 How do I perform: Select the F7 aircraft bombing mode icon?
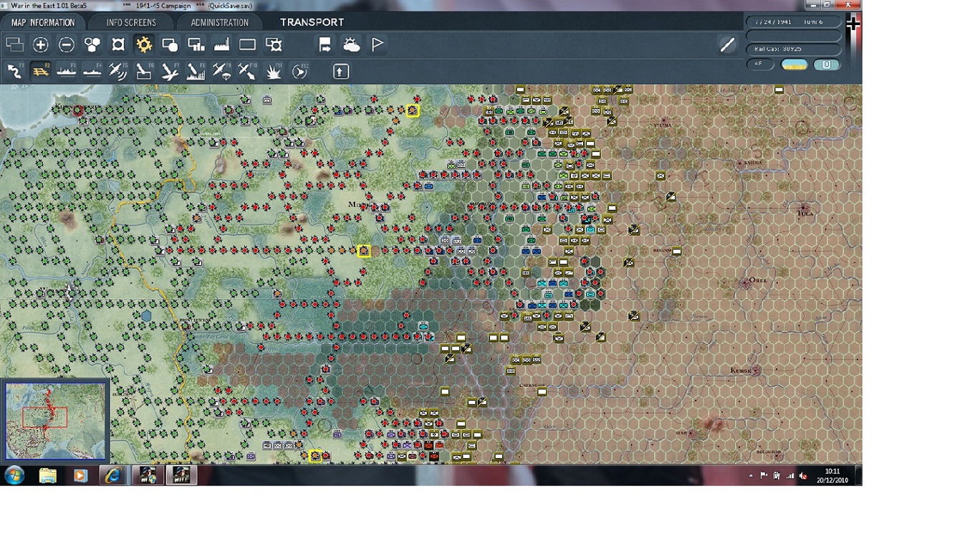[x=170, y=71]
